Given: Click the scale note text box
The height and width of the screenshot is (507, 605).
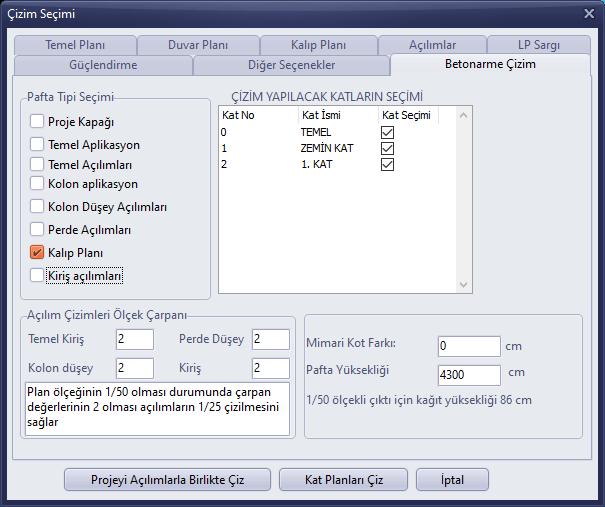Looking at the screenshot, I should pyautogui.click(x=157, y=409).
